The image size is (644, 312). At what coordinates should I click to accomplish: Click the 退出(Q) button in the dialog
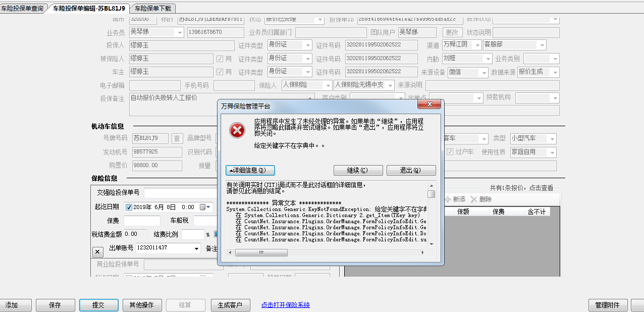[411, 170]
